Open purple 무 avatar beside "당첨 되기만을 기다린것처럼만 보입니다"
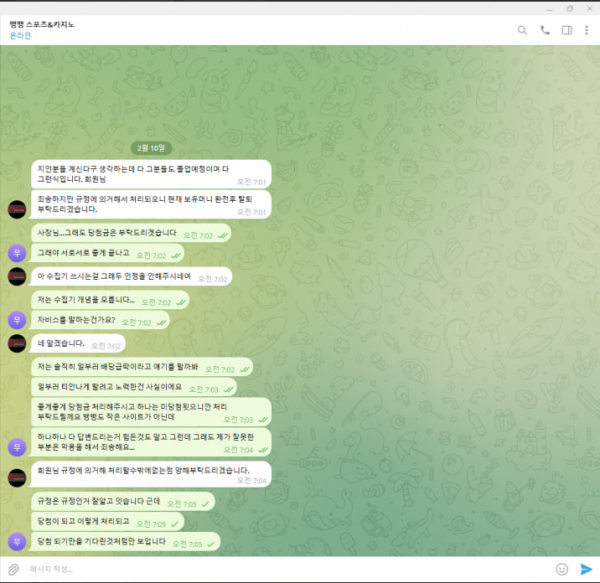The height and width of the screenshot is (583, 600). [x=17, y=541]
